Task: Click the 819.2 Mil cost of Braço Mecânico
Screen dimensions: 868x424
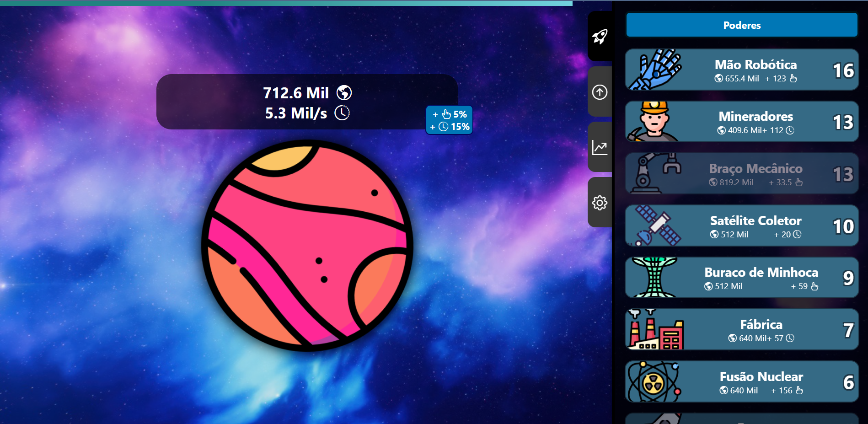Action: pyautogui.click(x=731, y=182)
